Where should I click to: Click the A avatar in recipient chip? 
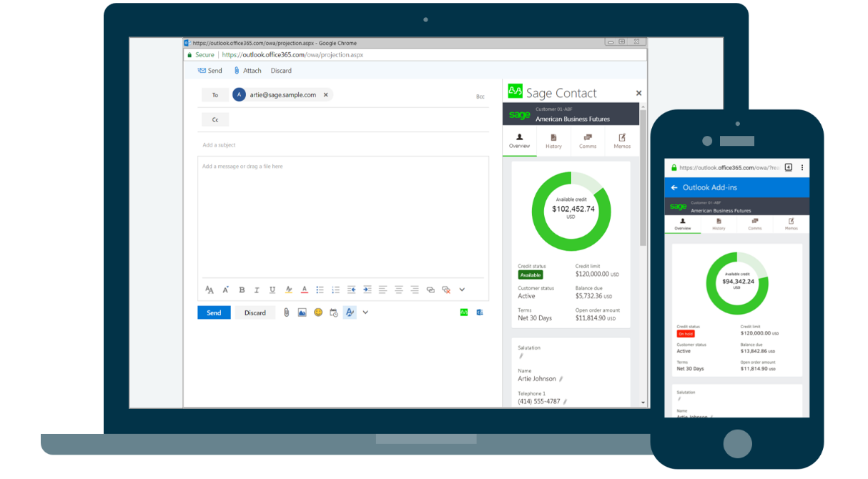239,94
